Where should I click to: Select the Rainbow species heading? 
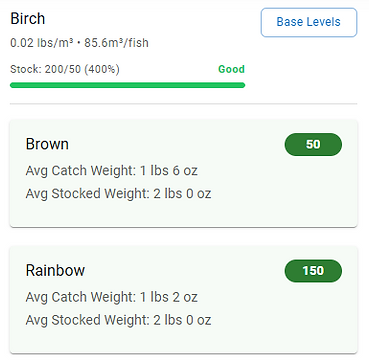click(x=55, y=271)
